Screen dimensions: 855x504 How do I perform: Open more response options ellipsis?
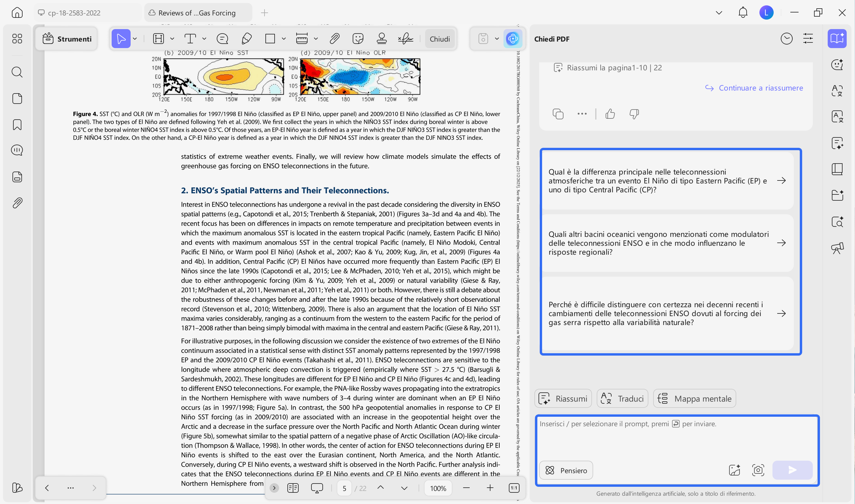582,114
